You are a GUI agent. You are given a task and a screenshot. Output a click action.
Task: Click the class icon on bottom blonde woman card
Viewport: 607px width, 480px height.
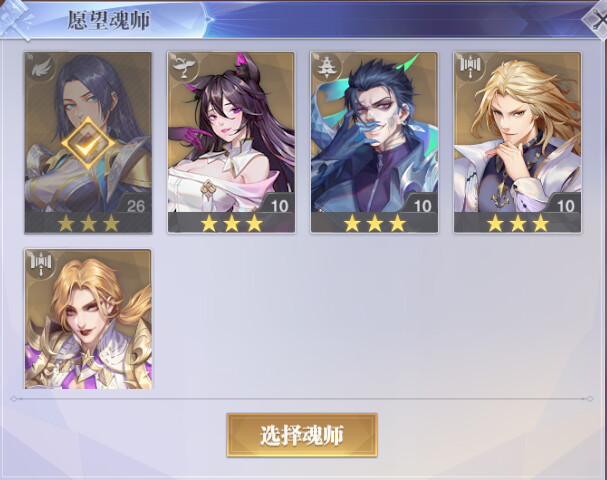tap(41, 263)
